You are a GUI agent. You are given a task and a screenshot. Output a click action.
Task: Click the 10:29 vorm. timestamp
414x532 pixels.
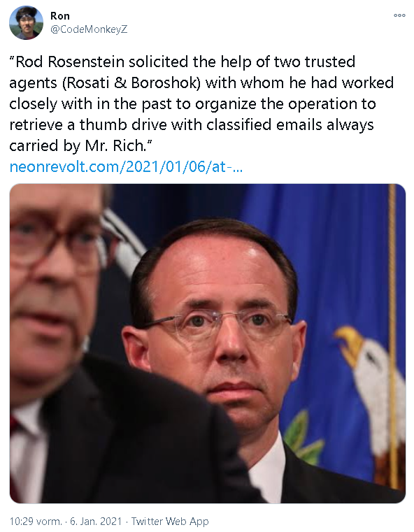tap(36, 521)
